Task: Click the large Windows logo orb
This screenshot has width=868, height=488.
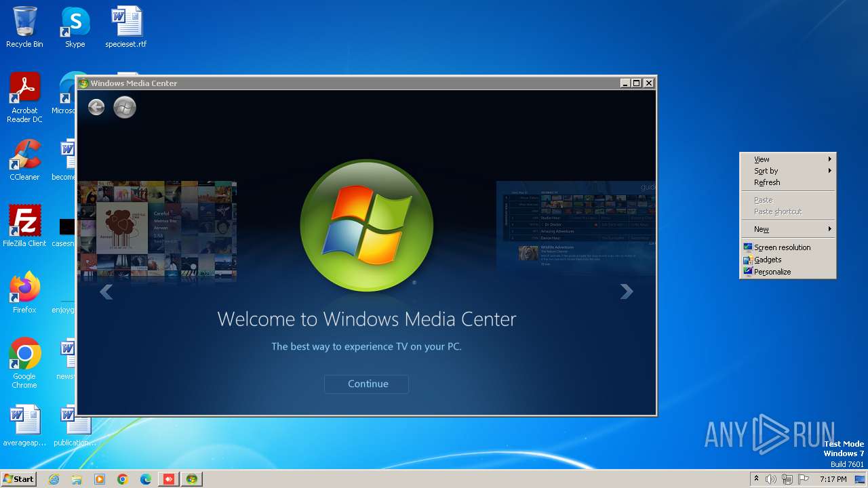Action: tap(366, 226)
